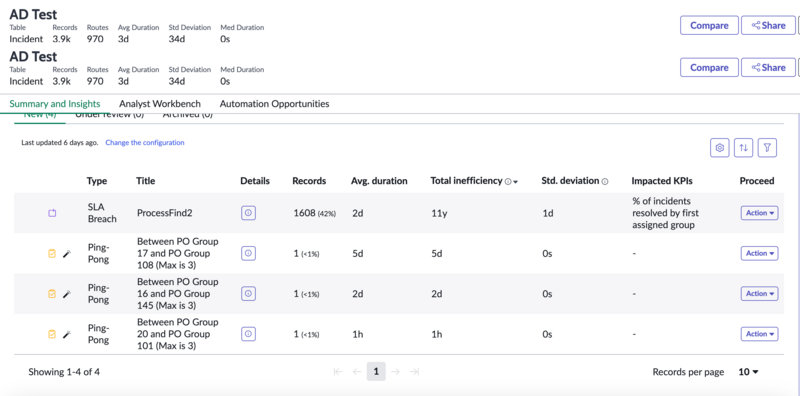The width and height of the screenshot is (800, 396).
Task: Go to next page arrow
Action: 395,372
